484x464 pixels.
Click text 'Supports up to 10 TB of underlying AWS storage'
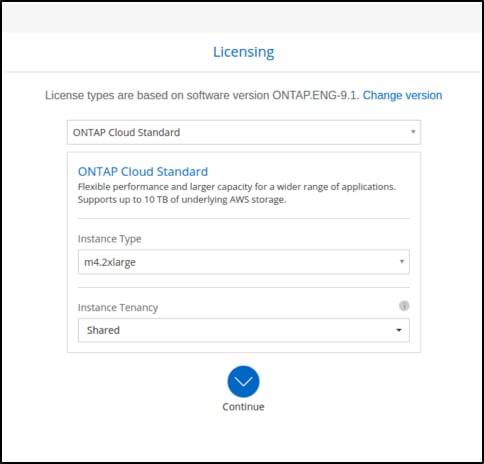[182, 200]
